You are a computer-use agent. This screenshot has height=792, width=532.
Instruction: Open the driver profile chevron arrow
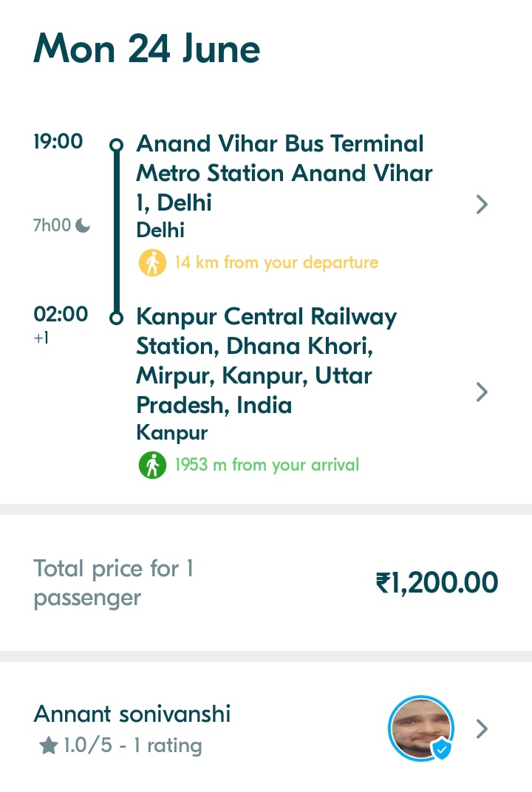point(482,729)
